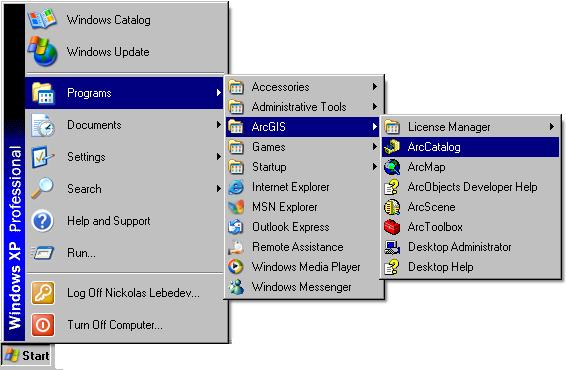
Task: Click the Accessories folder icon
Action: (x=236, y=87)
